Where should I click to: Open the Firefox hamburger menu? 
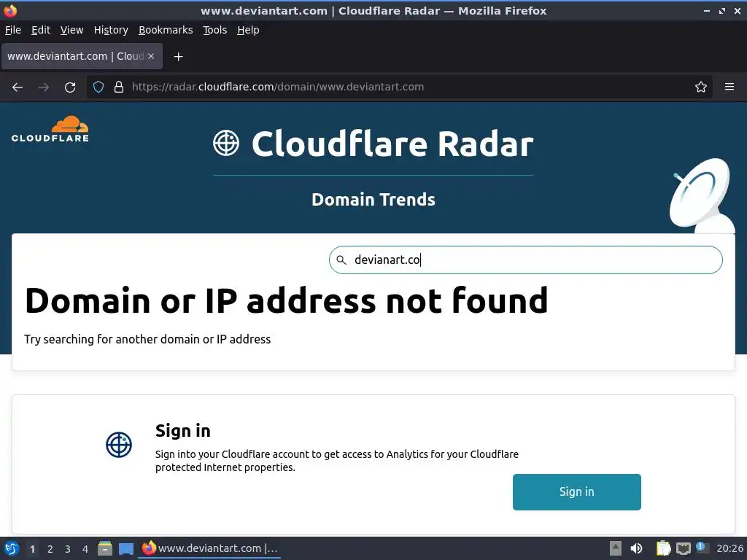[x=729, y=87]
